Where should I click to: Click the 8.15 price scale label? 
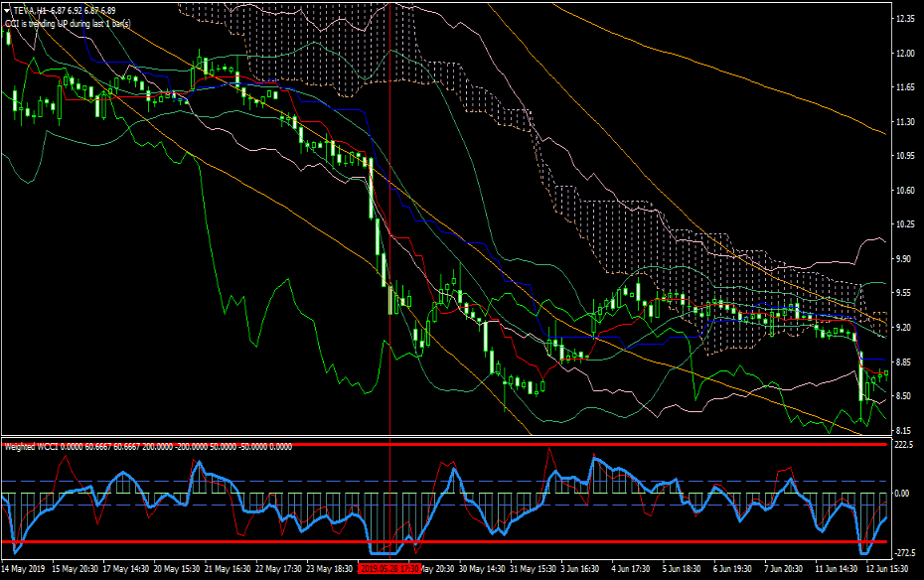click(x=903, y=431)
